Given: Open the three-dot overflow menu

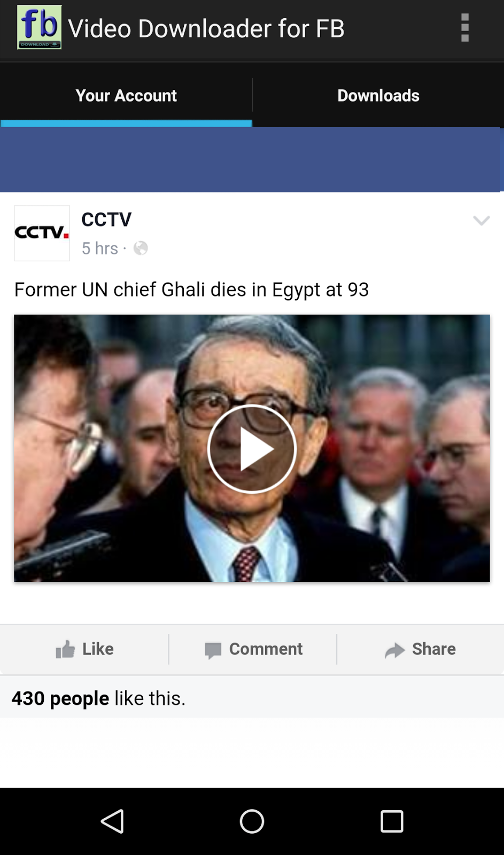Looking at the screenshot, I should [465, 28].
